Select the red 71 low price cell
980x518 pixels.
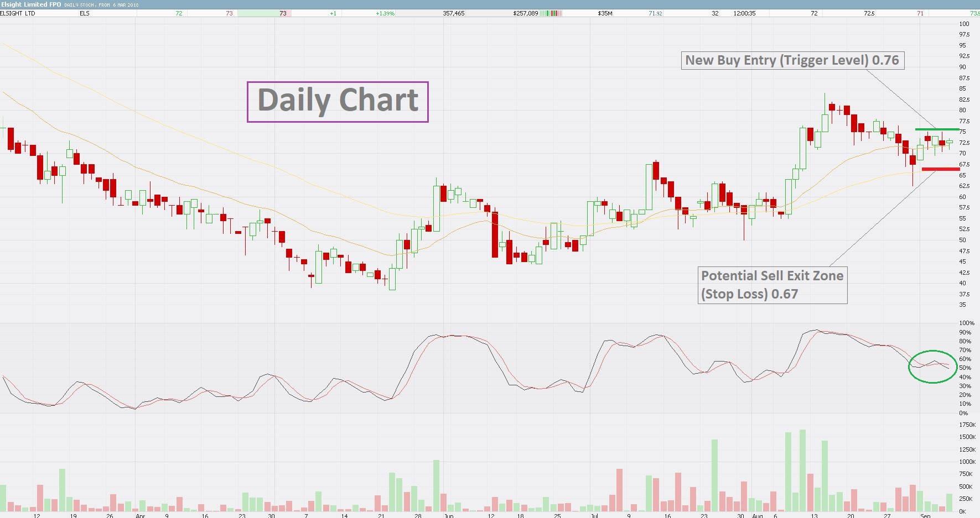tap(920, 13)
